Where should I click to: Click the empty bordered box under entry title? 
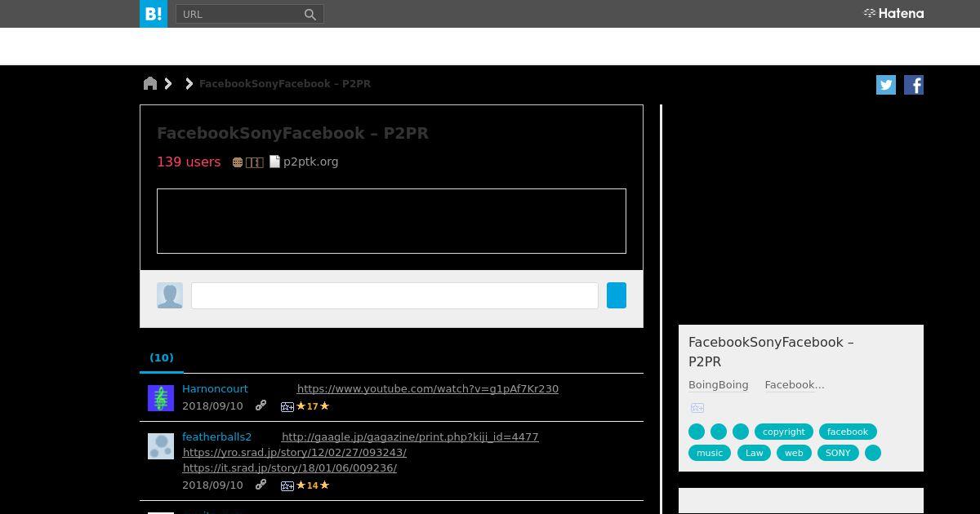[x=391, y=221]
